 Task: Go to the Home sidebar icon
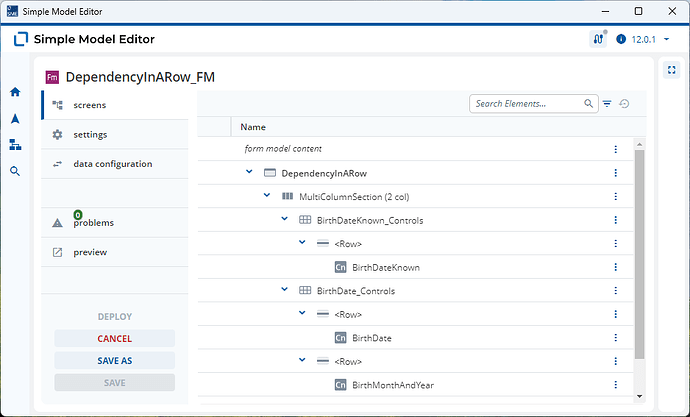tap(15, 92)
